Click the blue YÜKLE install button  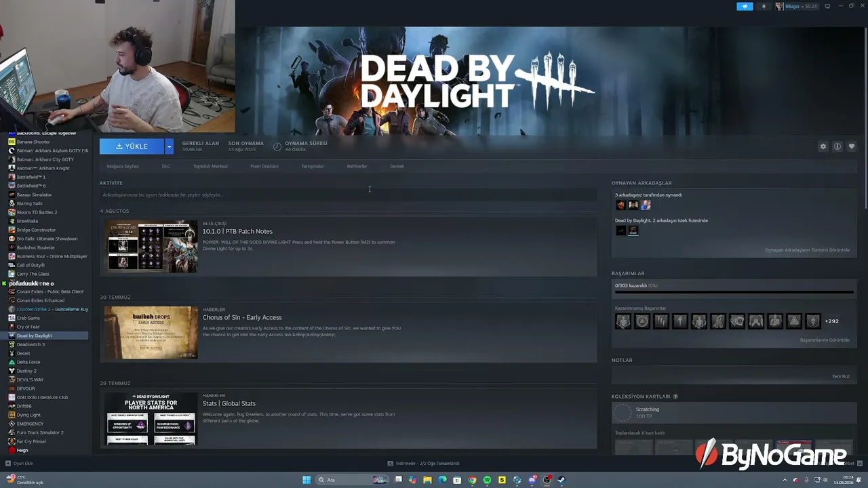[132, 146]
